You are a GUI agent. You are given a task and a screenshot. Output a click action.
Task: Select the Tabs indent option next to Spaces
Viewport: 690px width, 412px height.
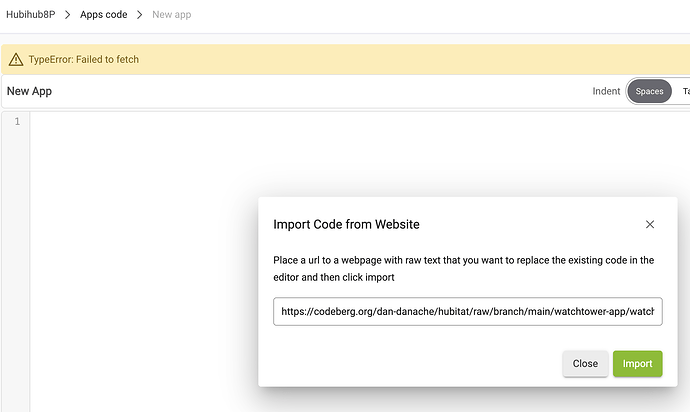[686, 91]
